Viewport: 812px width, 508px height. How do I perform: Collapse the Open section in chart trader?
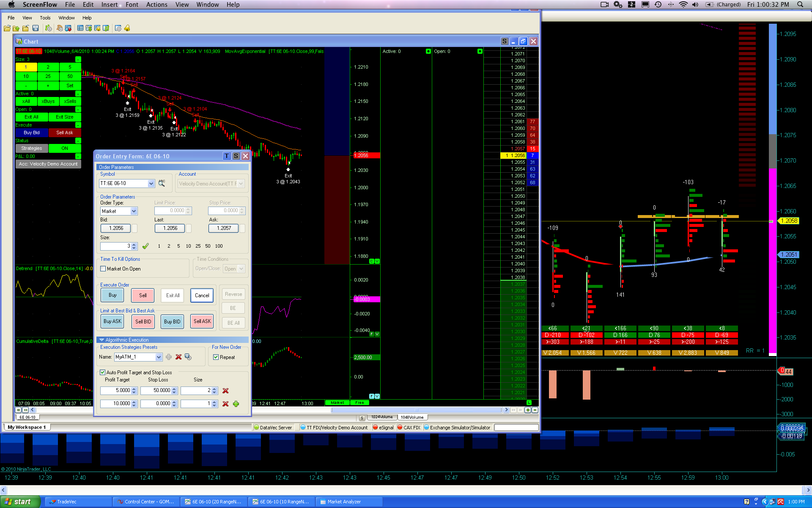[x=78, y=110]
